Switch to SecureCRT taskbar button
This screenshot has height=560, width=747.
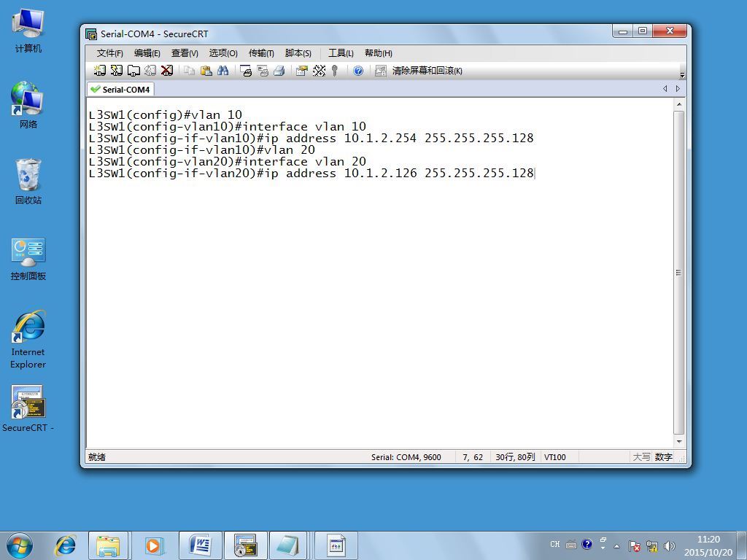tap(246, 545)
